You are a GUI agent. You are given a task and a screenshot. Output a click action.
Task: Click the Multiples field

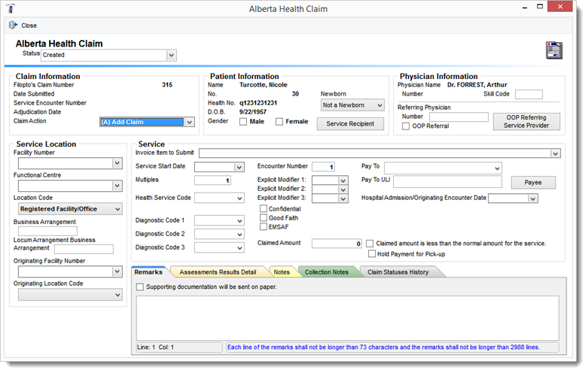[212, 180]
